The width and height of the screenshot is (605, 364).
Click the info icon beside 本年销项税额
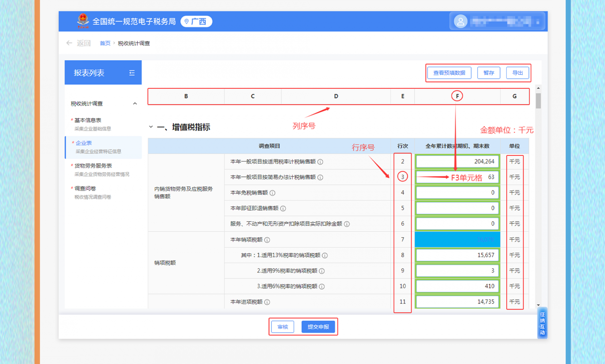coord(268,240)
